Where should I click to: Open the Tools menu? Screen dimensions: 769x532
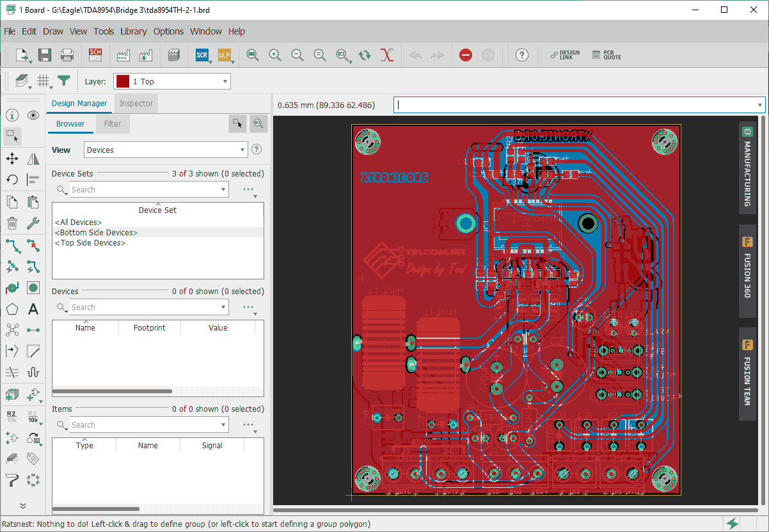coord(103,31)
